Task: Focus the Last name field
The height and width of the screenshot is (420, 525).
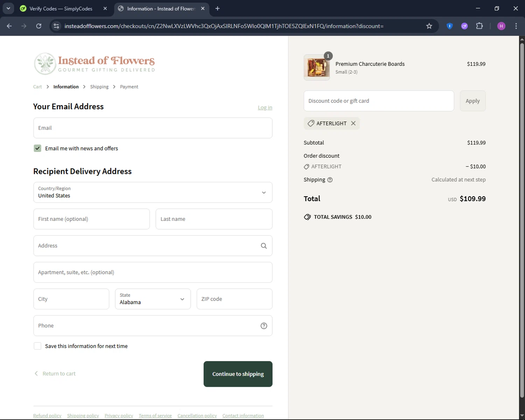Action: [214, 219]
